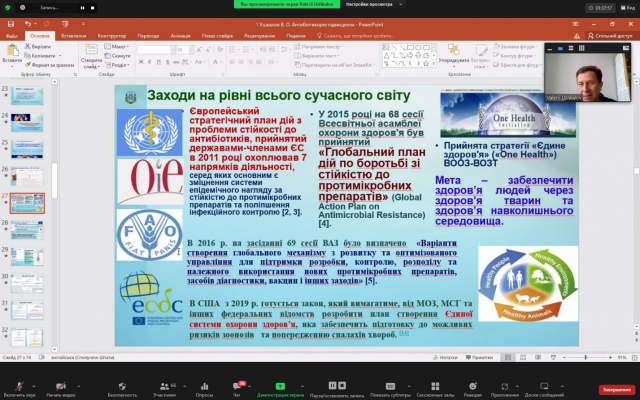Viewport: 640px width, 400px height.
Task: Open Zoom Reactions (Реакции) icon
Action: [x=473, y=386]
